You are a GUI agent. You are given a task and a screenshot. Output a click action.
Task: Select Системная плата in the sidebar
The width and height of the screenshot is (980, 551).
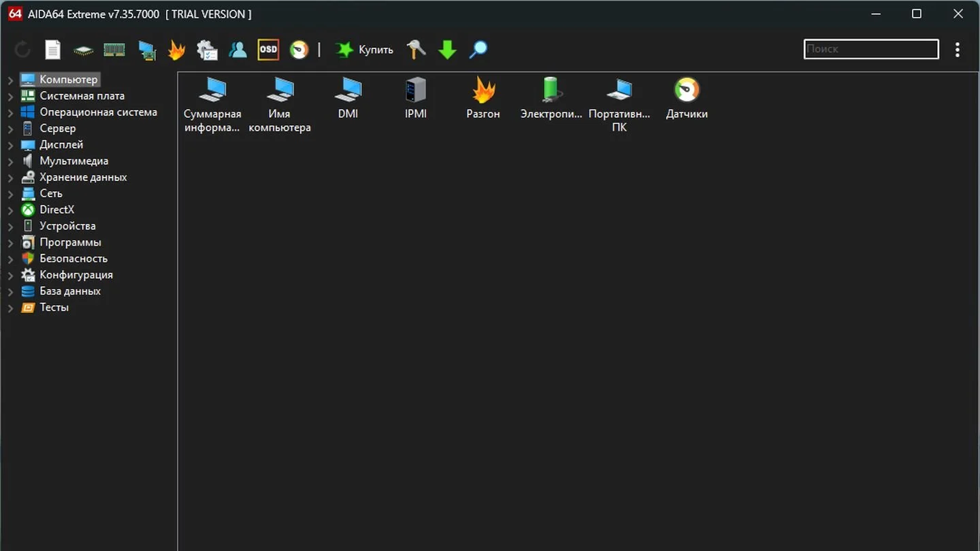(73, 96)
